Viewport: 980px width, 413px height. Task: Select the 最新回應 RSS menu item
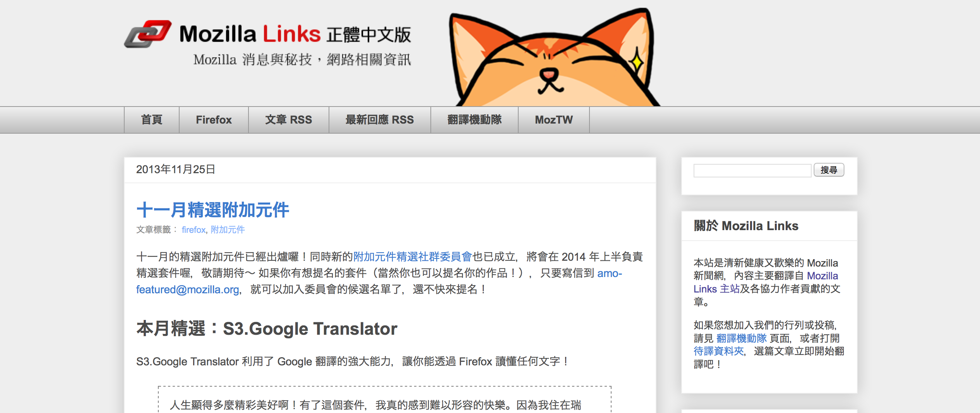(x=380, y=120)
